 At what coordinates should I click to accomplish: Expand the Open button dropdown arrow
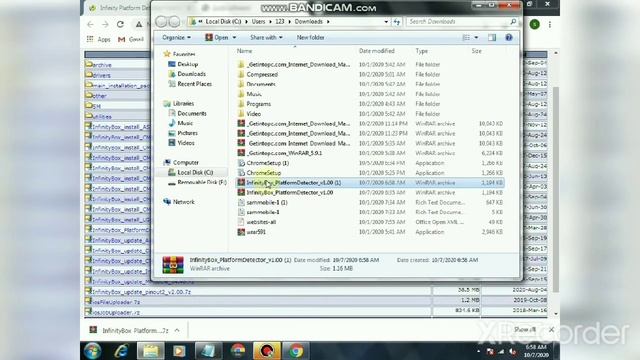(x=234, y=38)
